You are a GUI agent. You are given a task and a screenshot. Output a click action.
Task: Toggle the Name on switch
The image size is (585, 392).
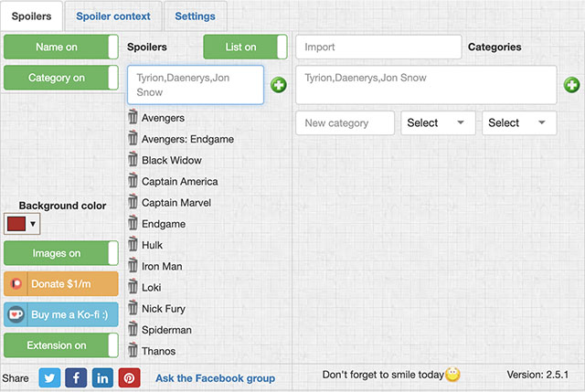click(61, 47)
